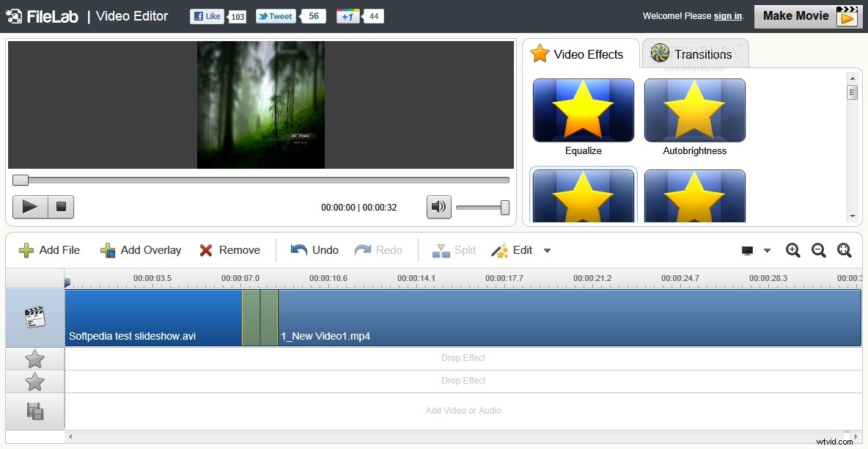The width and height of the screenshot is (868, 449).
Task: Undo the last timeline action
Action: (314, 250)
